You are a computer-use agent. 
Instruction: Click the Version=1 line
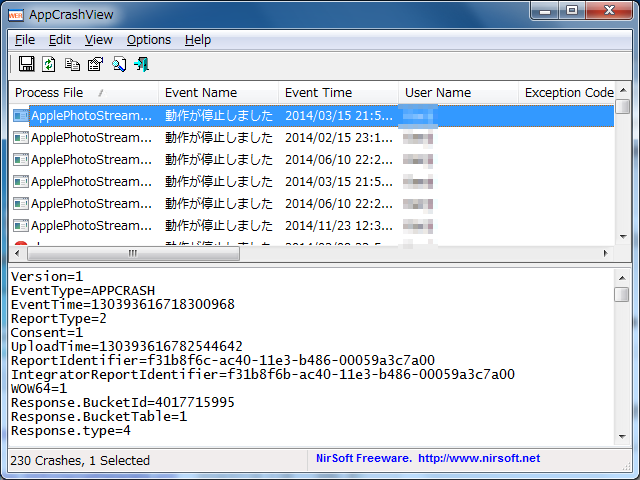pos(47,277)
